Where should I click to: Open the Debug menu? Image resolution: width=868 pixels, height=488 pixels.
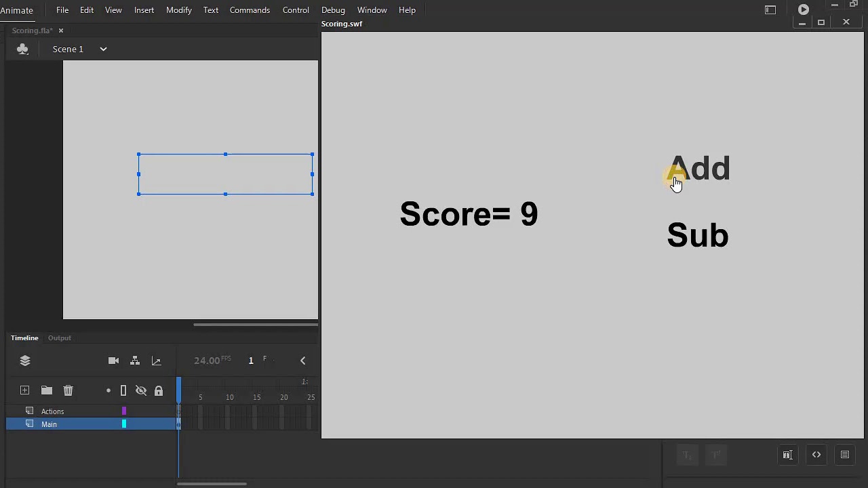[333, 10]
